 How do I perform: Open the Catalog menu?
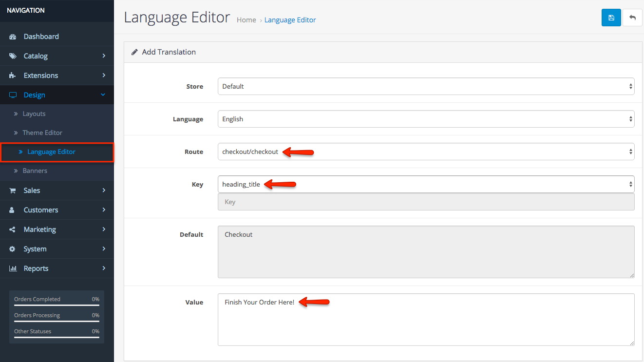pyautogui.click(x=57, y=56)
